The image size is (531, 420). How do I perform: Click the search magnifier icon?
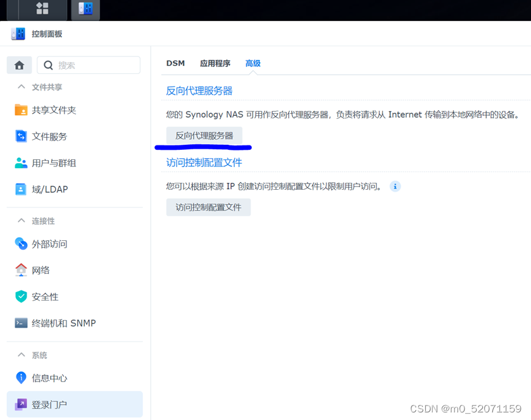(49, 65)
